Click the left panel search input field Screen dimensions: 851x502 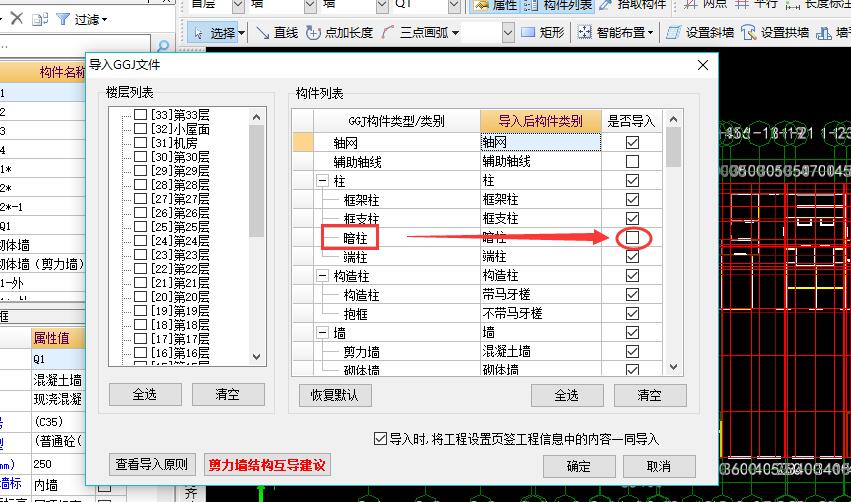point(75,47)
